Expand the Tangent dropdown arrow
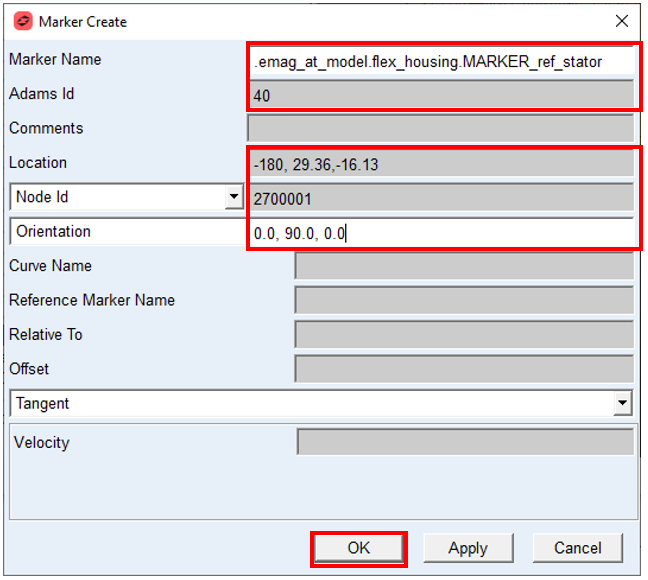Viewport: 648px width, 580px height. [x=622, y=403]
